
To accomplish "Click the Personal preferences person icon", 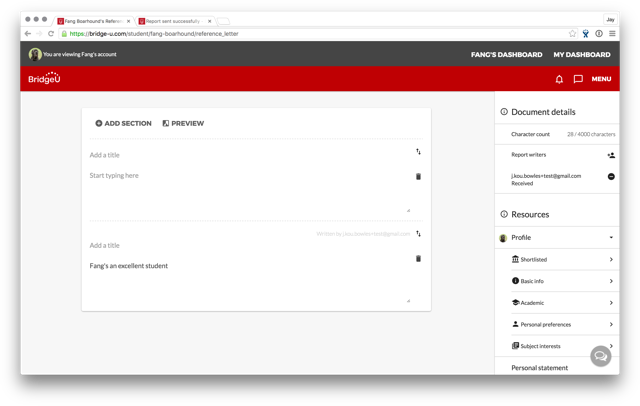I will [x=515, y=324].
